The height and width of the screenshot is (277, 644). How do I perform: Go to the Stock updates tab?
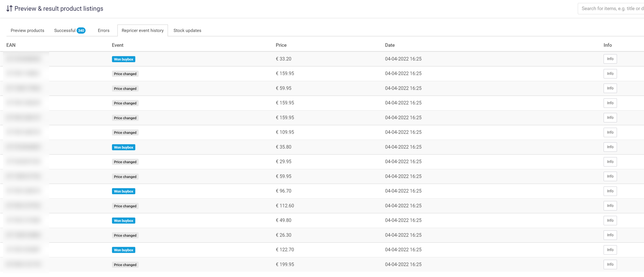click(187, 31)
